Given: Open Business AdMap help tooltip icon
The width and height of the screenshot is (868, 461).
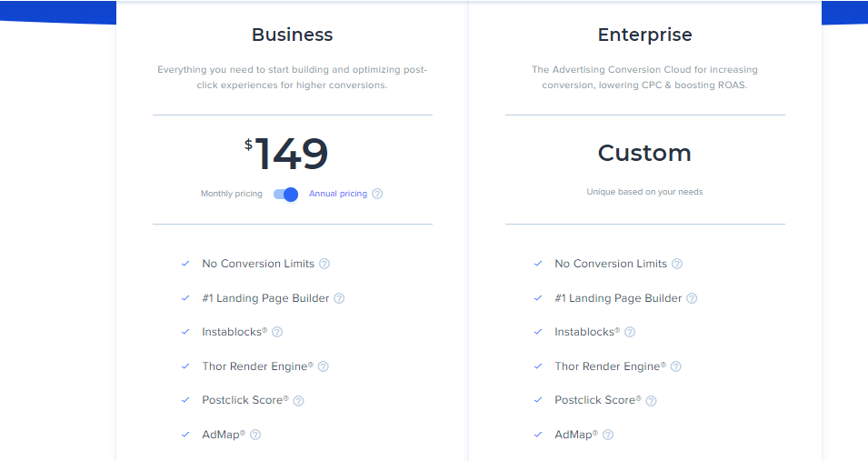Looking at the screenshot, I should [255, 435].
